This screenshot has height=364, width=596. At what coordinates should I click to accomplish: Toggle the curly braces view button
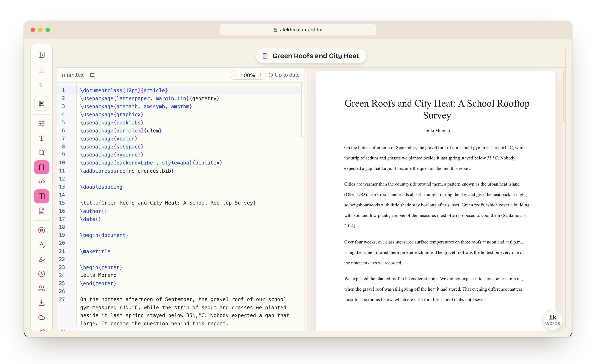[x=42, y=167]
